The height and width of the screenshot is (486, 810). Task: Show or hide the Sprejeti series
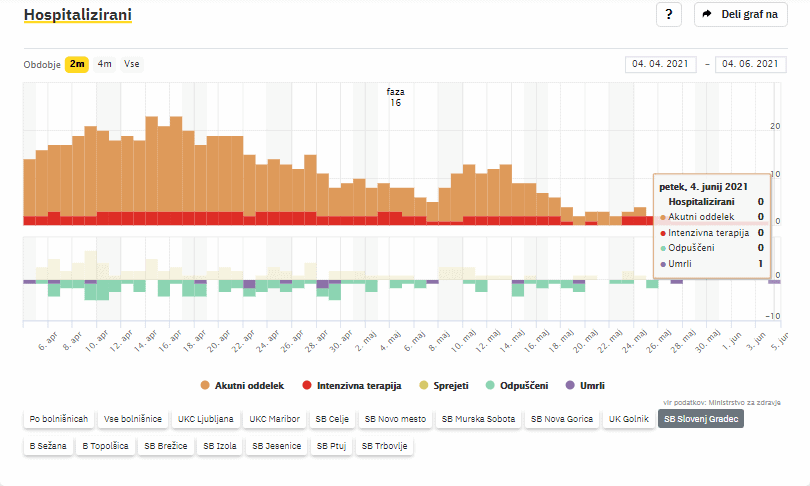click(x=445, y=385)
